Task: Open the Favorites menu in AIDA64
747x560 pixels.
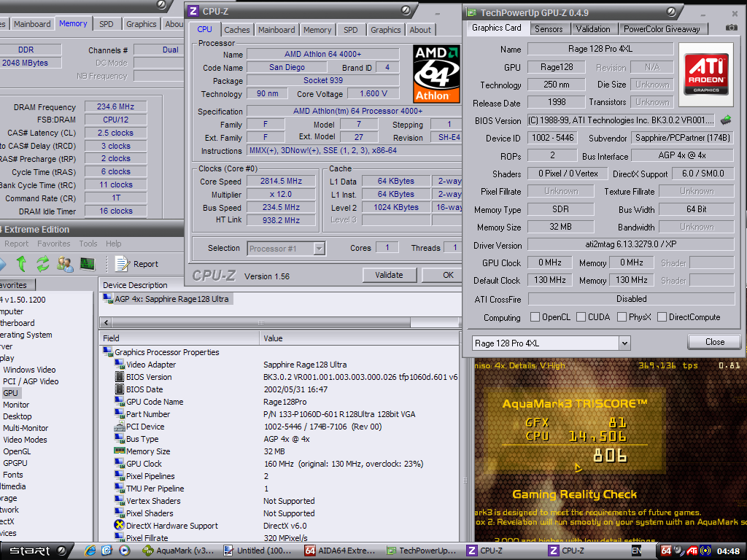Action: coord(54,244)
